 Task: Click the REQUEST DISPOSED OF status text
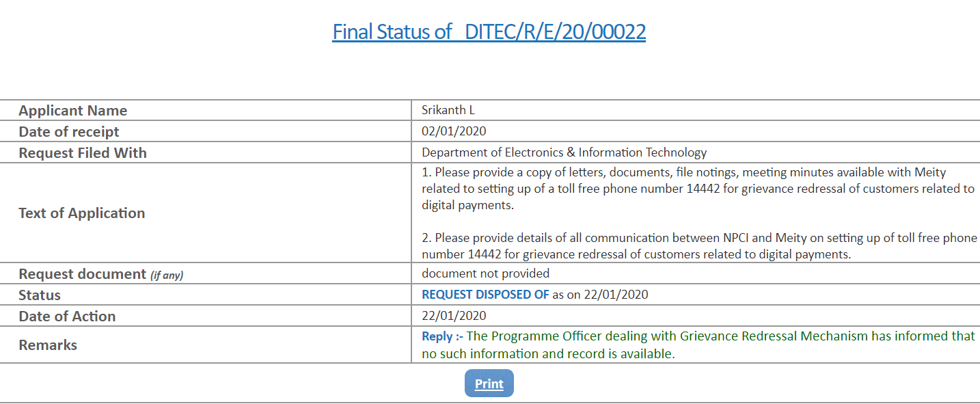point(485,295)
